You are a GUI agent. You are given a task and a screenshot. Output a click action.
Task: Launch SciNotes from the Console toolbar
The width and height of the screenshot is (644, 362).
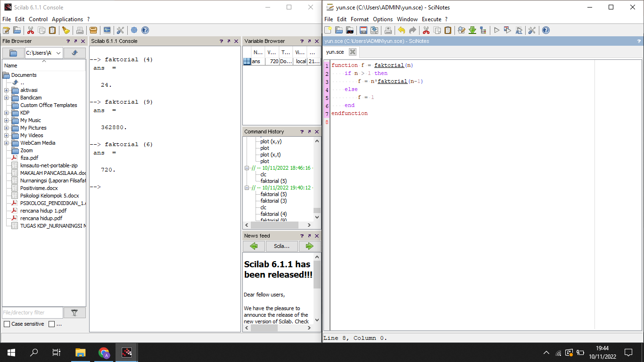click(6, 30)
